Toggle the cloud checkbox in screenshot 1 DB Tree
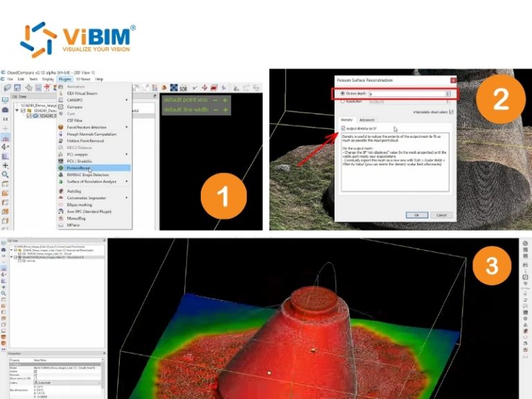The image size is (532, 399). 29,116
